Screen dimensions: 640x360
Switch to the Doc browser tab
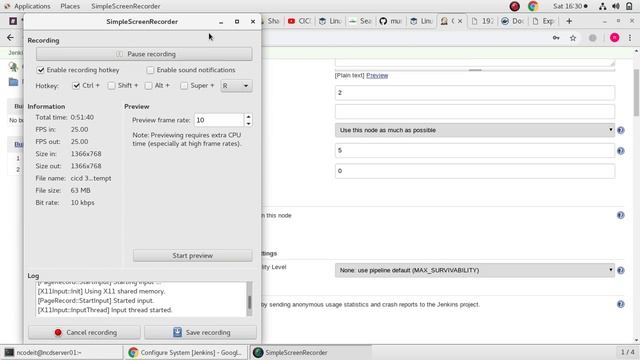tap(513, 21)
